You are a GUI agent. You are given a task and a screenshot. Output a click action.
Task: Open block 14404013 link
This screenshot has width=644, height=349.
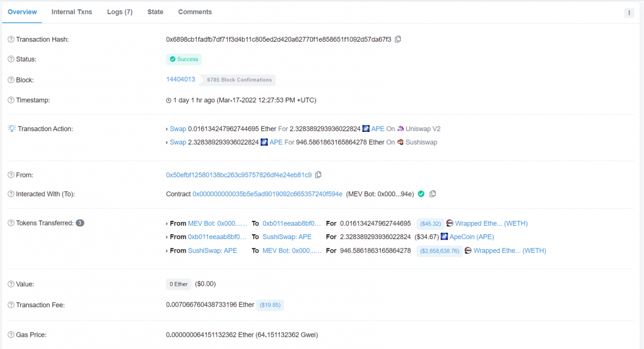click(x=181, y=79)
